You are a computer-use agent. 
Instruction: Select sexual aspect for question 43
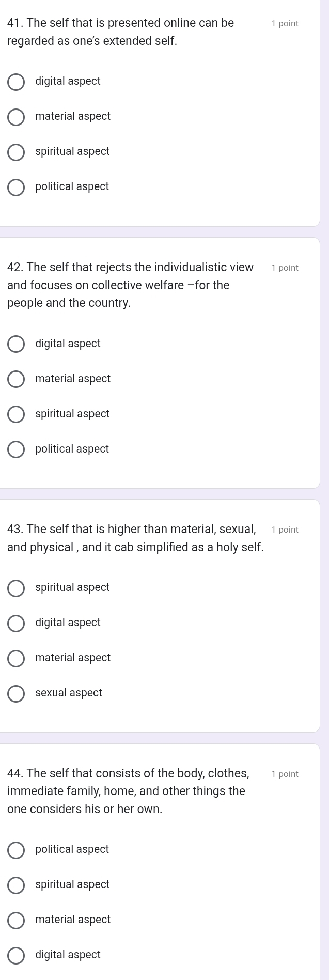pos(16,693)
